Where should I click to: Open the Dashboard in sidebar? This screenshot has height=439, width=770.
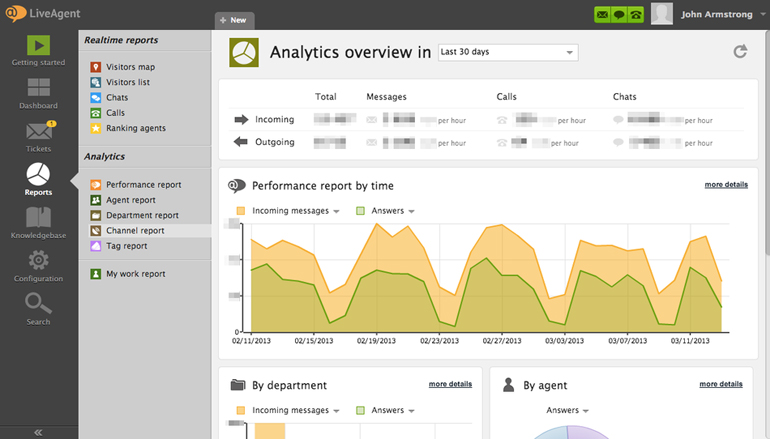tap(38, 93)
